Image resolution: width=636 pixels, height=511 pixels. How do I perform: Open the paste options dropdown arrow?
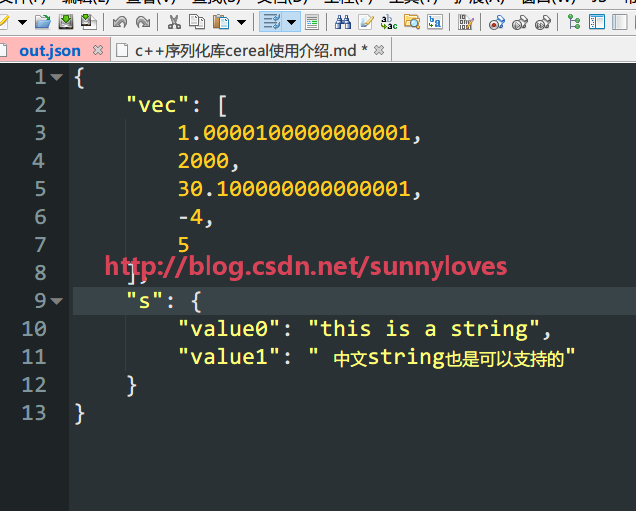241,22
